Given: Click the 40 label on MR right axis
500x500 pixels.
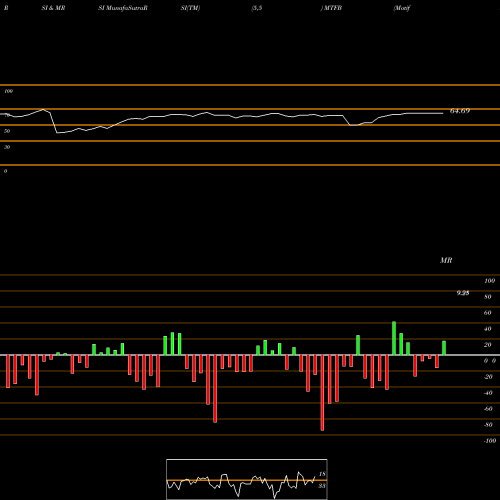Looking at the screenshot, I should click(x=488, y=329).
